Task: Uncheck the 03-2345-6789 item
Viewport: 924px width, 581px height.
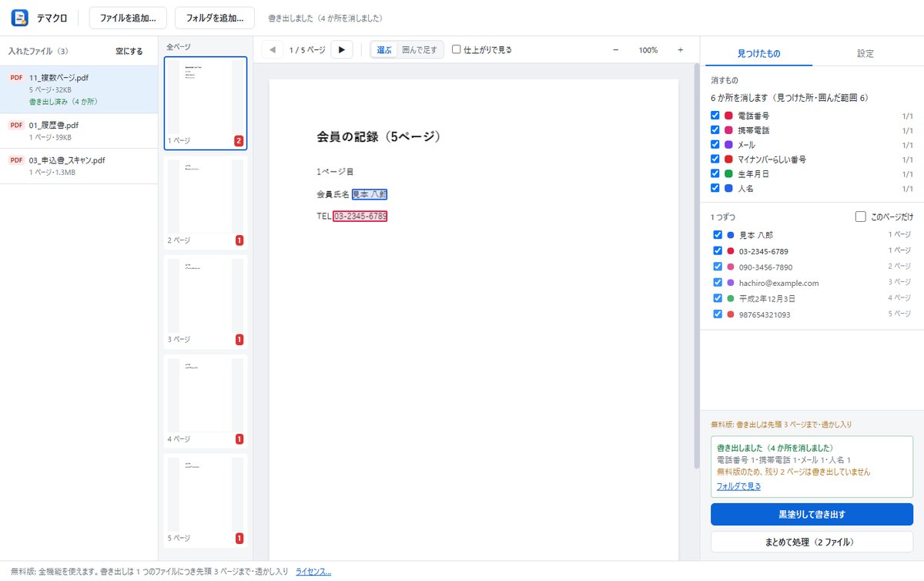Action: 718,251
